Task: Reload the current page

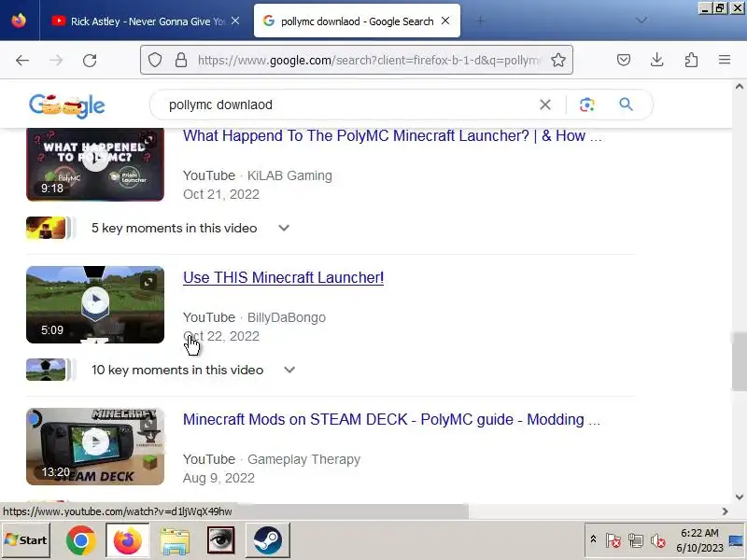Action: point(90,60)
